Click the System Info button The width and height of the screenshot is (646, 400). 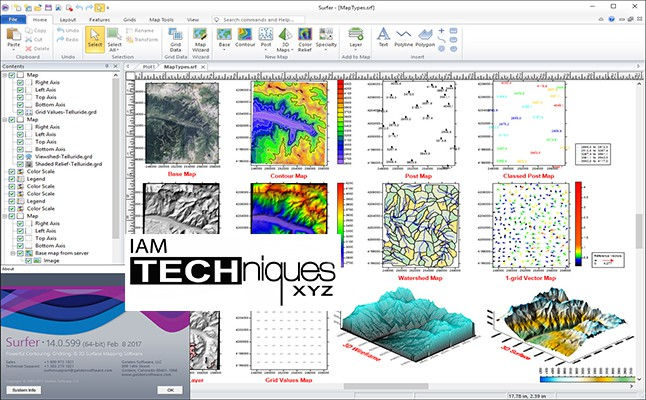pos(23,390)
